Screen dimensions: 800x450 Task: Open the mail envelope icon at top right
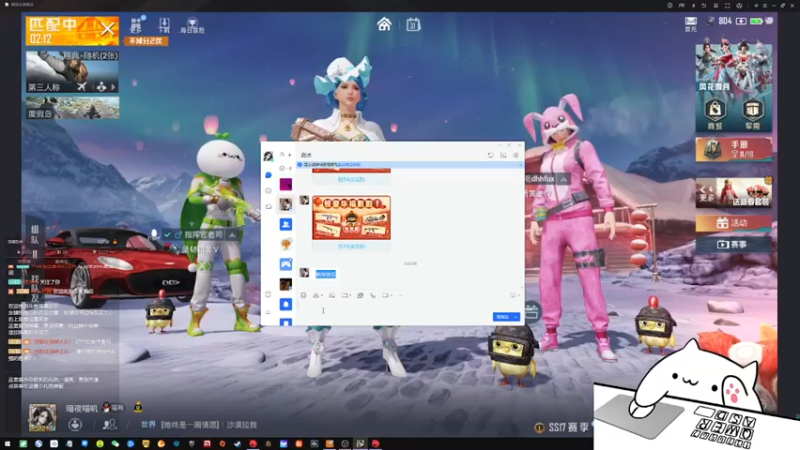pyautogui.click(x=690, y=23)
